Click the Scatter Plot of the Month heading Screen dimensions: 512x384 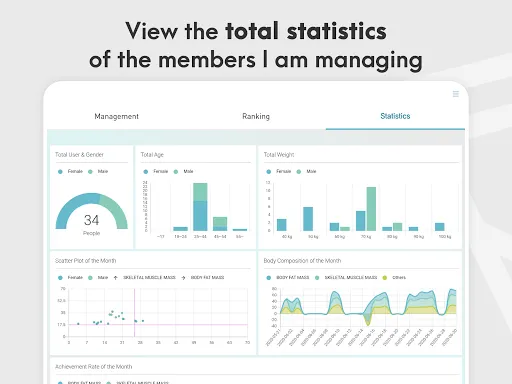tap(85, 261)
